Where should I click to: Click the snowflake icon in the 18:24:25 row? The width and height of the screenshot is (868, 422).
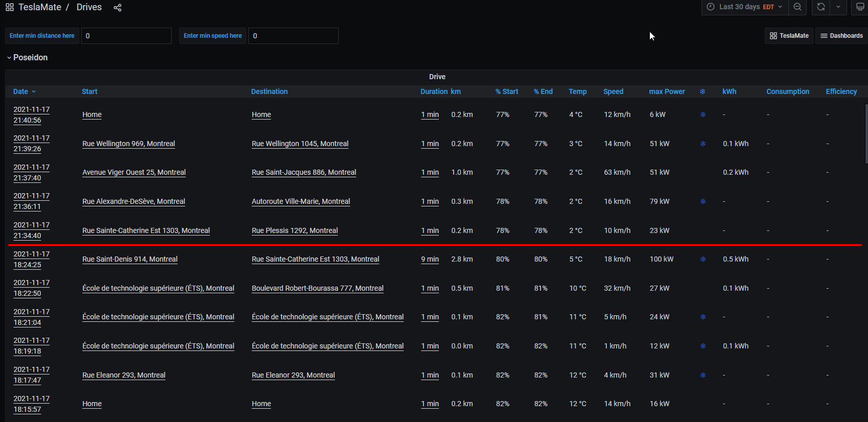(703, 259)
